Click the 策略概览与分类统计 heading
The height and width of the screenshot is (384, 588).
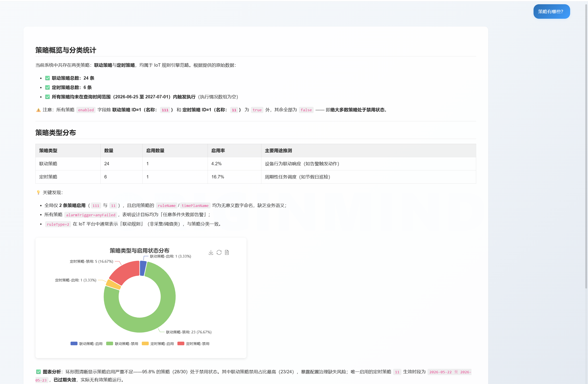coord(66,50)
